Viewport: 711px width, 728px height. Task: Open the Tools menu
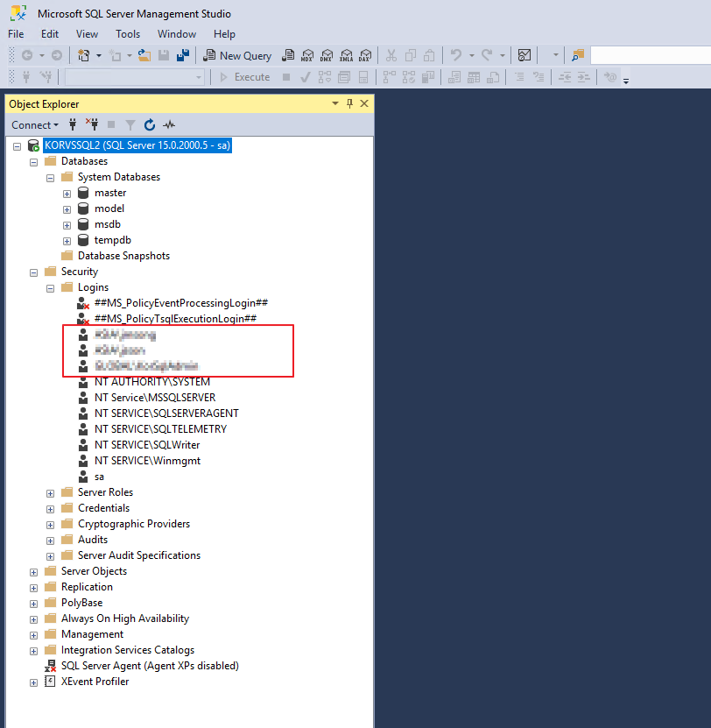128,34
